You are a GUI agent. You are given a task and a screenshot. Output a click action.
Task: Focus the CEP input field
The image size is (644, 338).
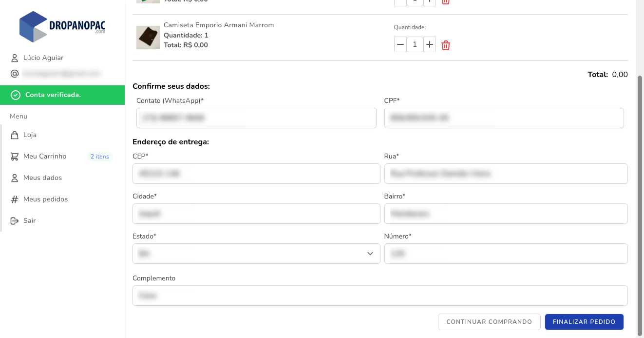(256, 174)
